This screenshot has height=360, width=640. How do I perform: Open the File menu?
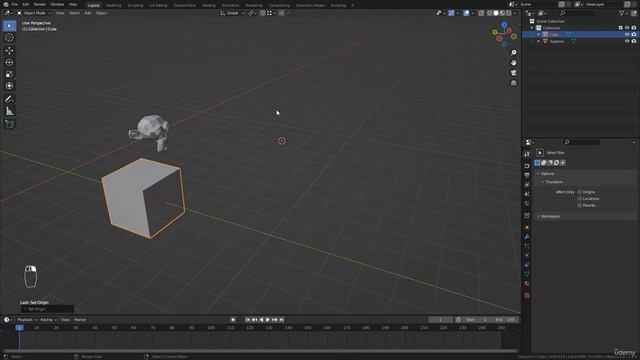click(x=15, y=4)
